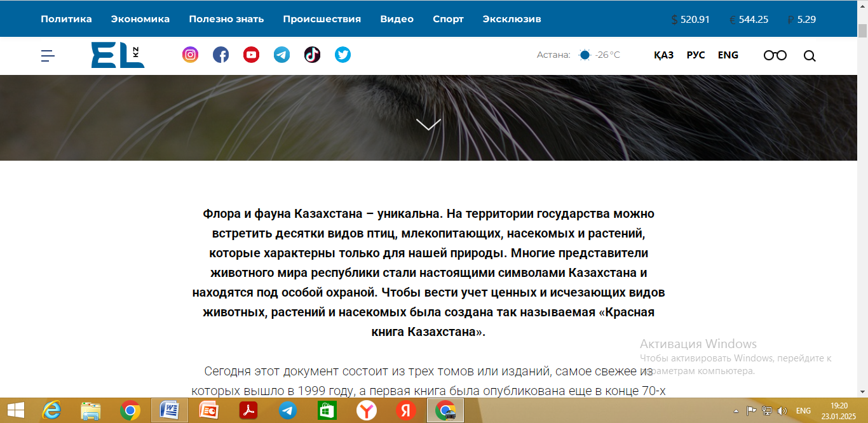The image size is (868, 423).
Task: Open the Windows Store taskbar icon
Action: [x=327, y=411]
